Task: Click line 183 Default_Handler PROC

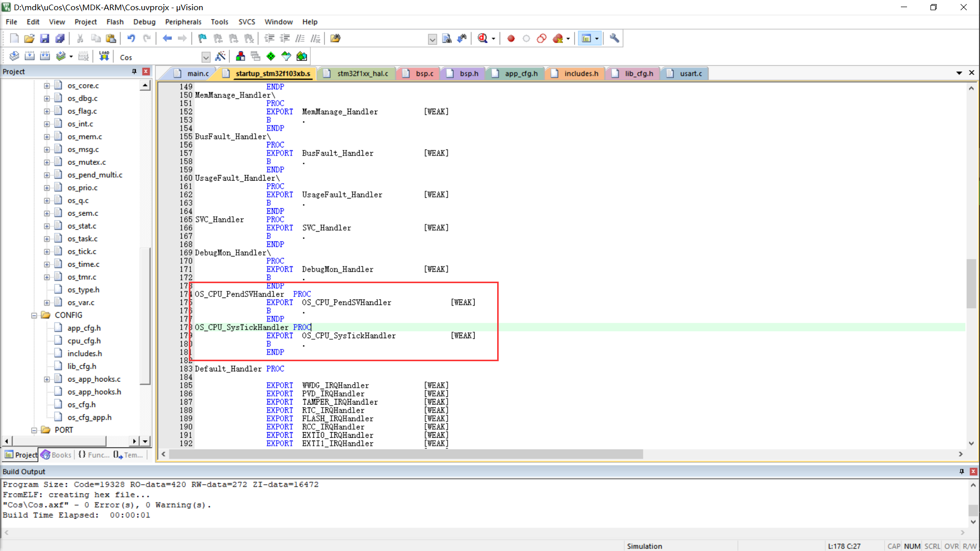Action: pyautogui.click(x=239, y=369)
